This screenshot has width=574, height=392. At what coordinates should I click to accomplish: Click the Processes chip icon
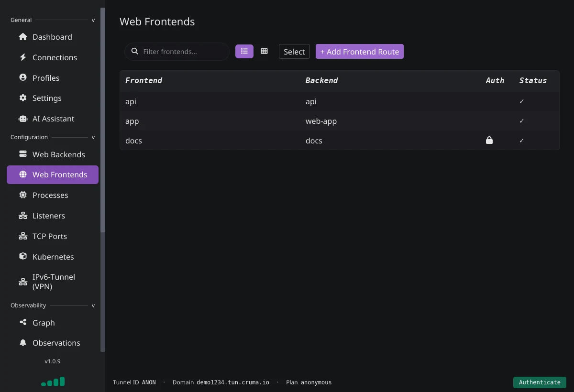point(22,195)
